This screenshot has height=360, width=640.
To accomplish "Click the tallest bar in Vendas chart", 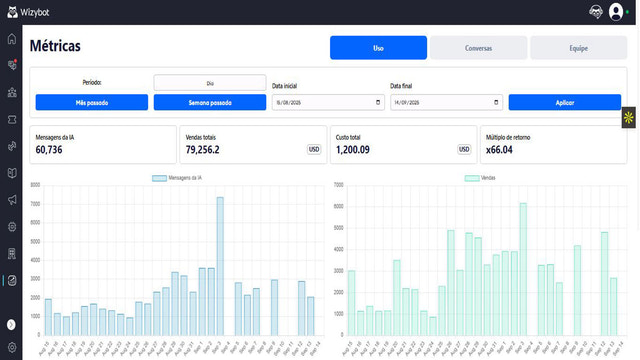I will pyautogui.click(x=523, y=269).
